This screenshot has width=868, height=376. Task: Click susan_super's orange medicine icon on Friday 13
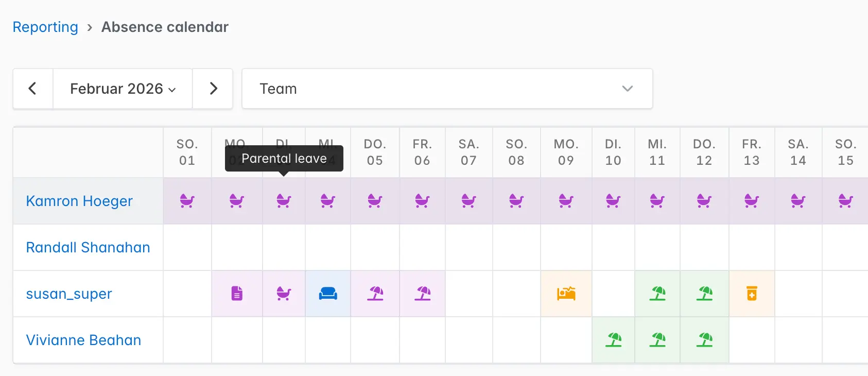pos(752,294)
